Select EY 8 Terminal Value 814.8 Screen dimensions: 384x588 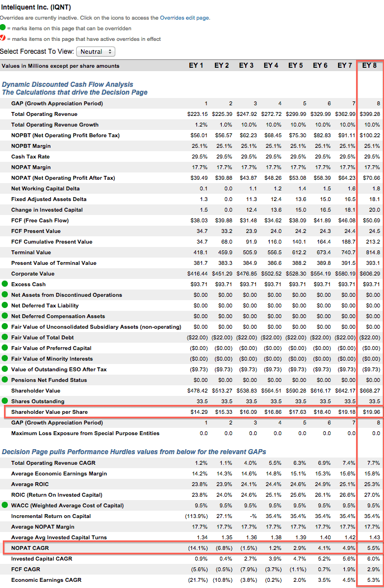[373, 253]
